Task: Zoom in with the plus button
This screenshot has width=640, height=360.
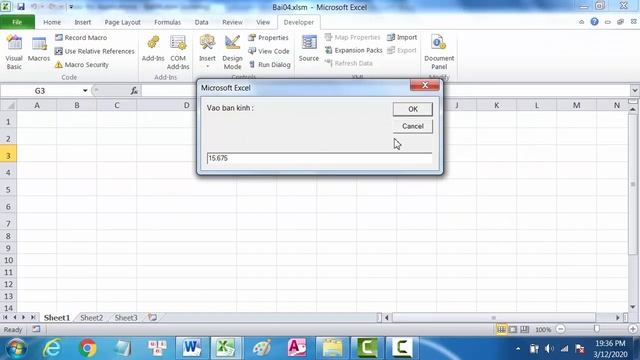Action: point(633,329)
